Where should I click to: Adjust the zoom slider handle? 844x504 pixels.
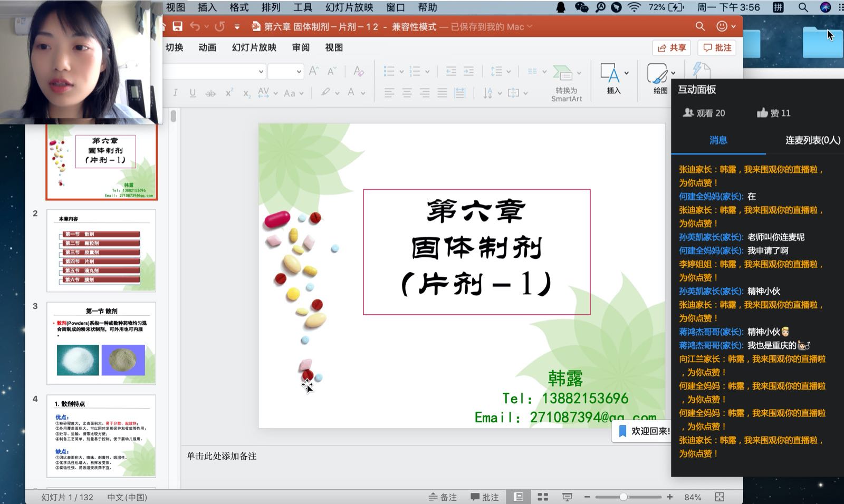(x=624, y=497)
